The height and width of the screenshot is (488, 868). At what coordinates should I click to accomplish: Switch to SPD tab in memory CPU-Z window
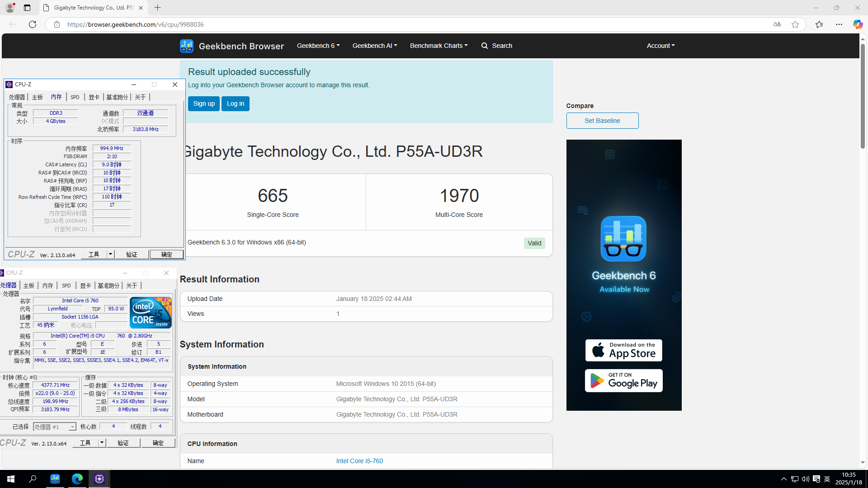click(x=75, y=97)
